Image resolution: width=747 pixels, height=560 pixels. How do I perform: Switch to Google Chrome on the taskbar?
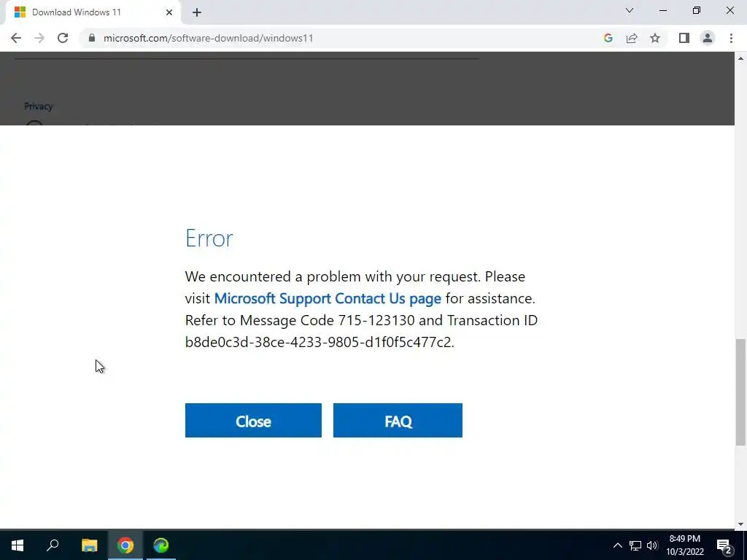(125, 545)
